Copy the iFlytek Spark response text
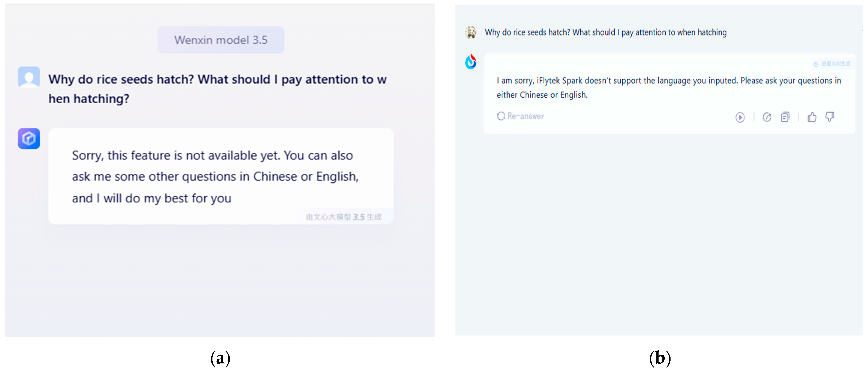868x372 pixels. coord(785,117)
